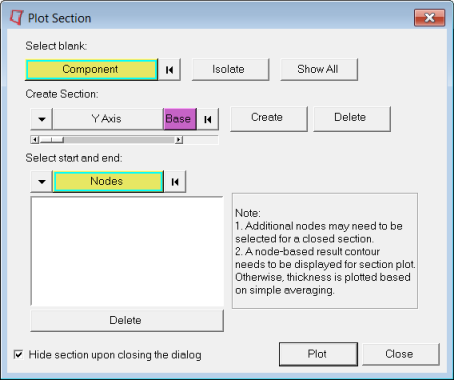The width and height of the screenshot is (454, 380).
Task: Click the reset icon beside Nodes selector
Action: coord(175,182)
